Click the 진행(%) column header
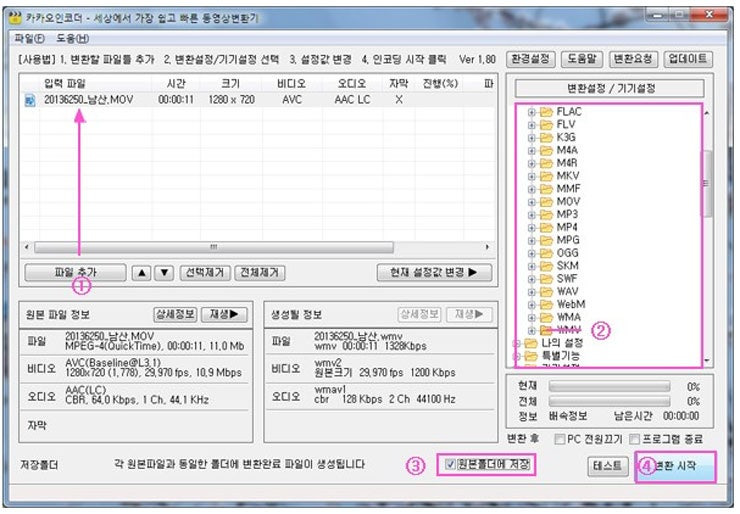The width and height of the screenshot is (740, 514). pyautogui.click(x=440, y=84)
